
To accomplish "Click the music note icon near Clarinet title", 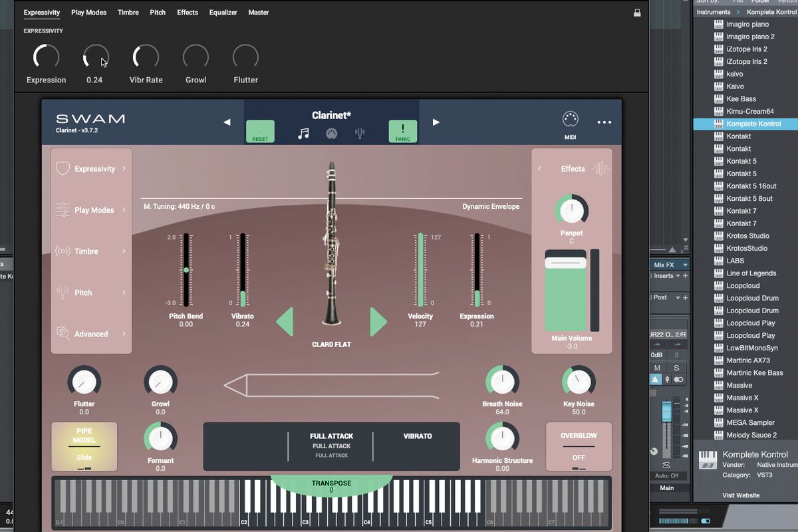I will click(304, 132).
